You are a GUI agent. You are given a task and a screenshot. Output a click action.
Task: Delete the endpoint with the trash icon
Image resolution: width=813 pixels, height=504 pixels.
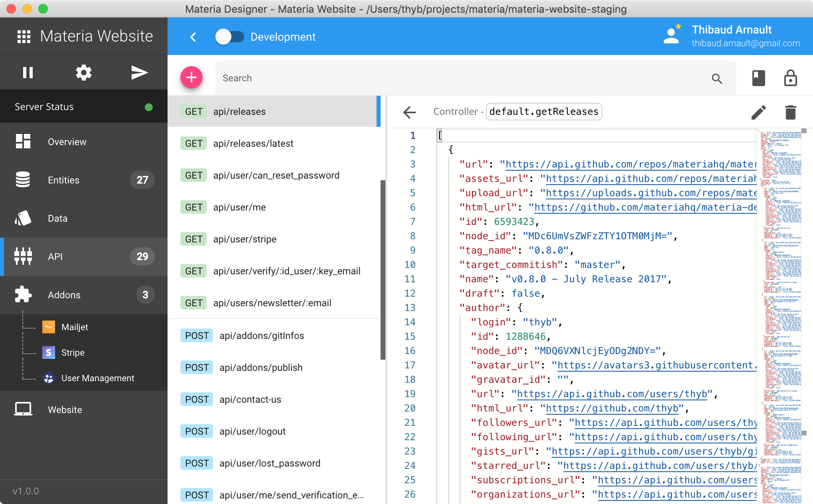click(790, 112)
